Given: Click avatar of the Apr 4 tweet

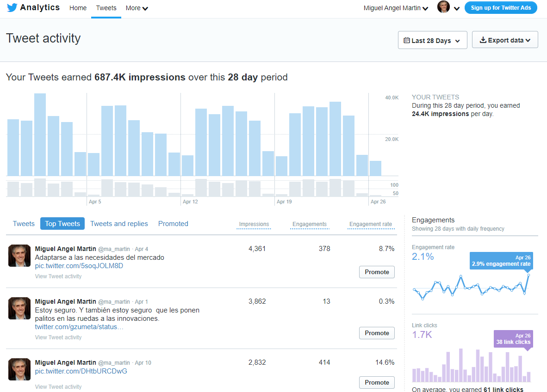Looking at the screenshot, I should [x=19, y=256].
